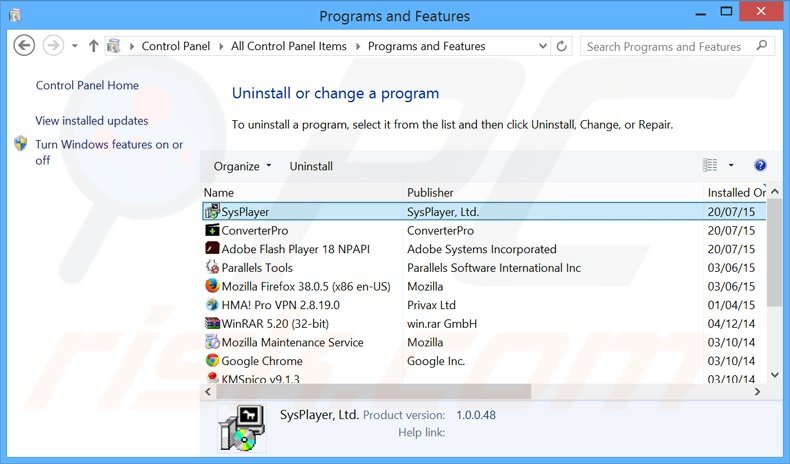
Task: Click the list's scroll up arrow
Action: (x=775, y=191)
